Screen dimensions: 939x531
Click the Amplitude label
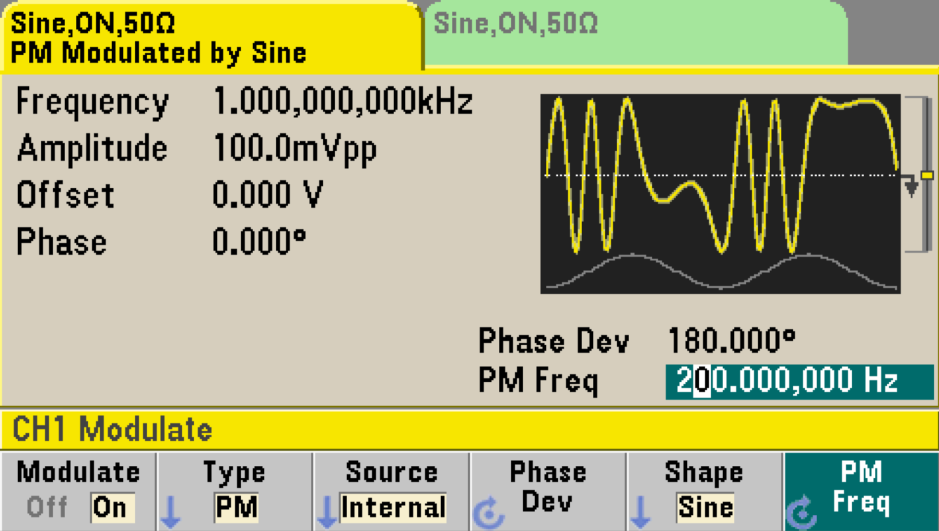click(92, 148)
